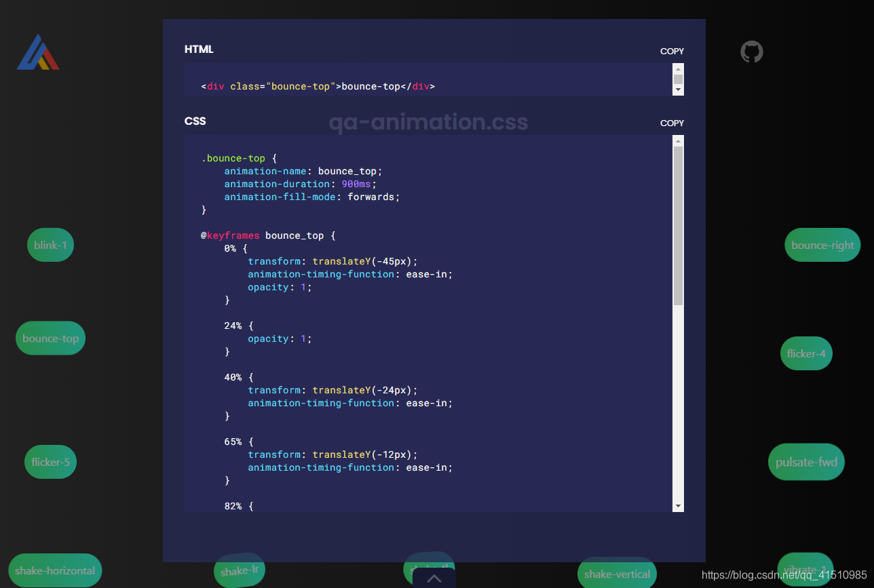The height and width of the screenshot is (588, 874).
Task: Select the flicker-4 animation pill
Action: [806, 353]
